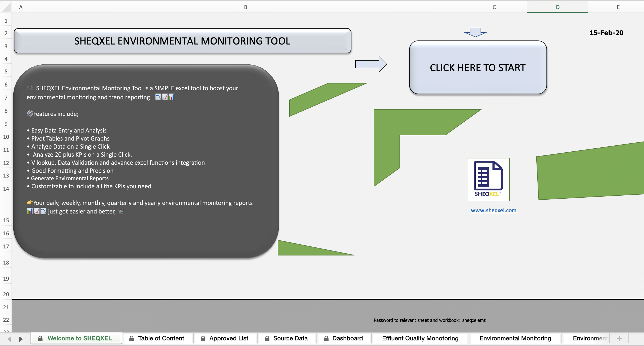
Task: Click the lock icon on Source Data tab
Action: point(267,338)
